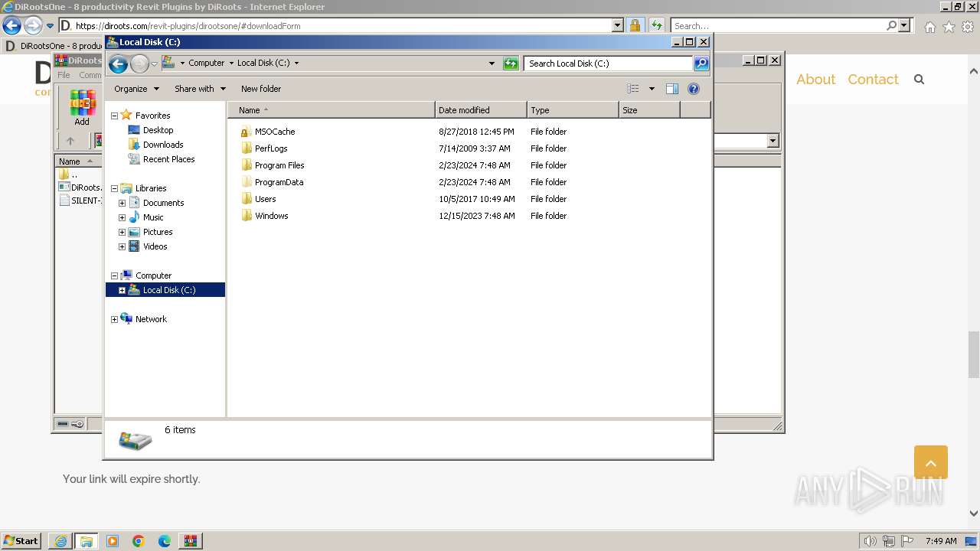Click the Internet Explorer search box
Image resolution: width=980 pixels, height=551 pixels.
pos(778,26)
